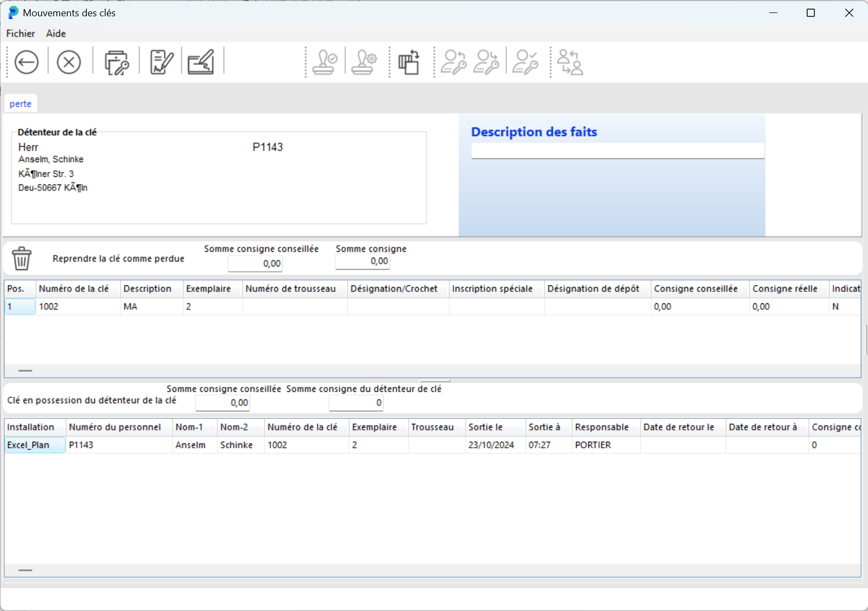
Task: Click the document signature pen icon
Action: [161, 62]
